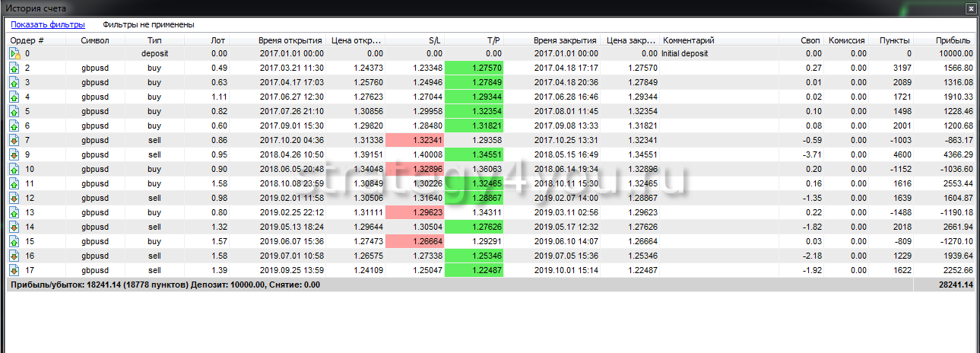Click the Лот column header
Viewport: 980px width, 353px height.
click(218, 40)
